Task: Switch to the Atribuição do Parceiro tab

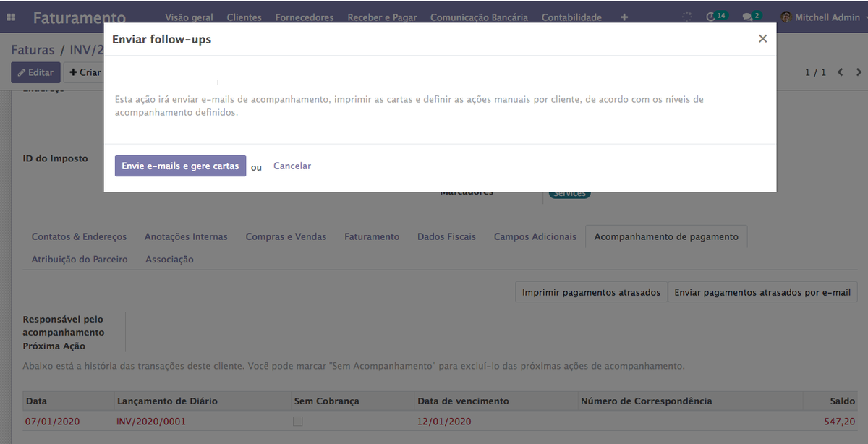Action: click(80, 259)
